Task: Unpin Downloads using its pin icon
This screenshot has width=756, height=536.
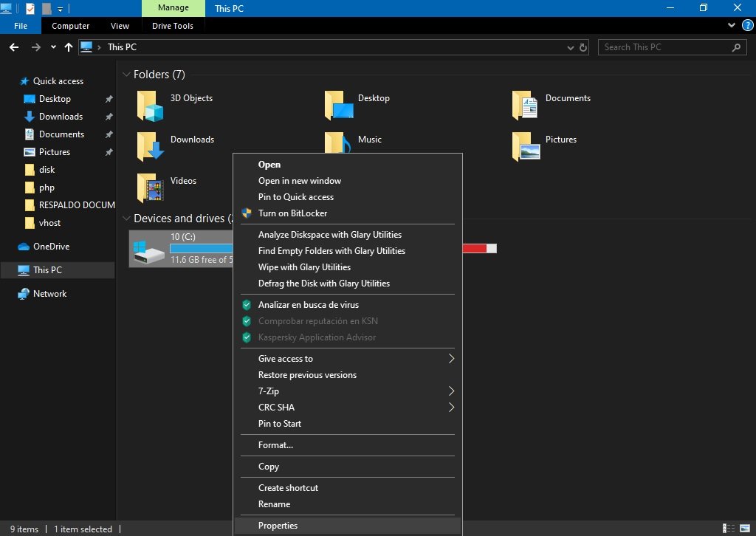Action: 109,117
